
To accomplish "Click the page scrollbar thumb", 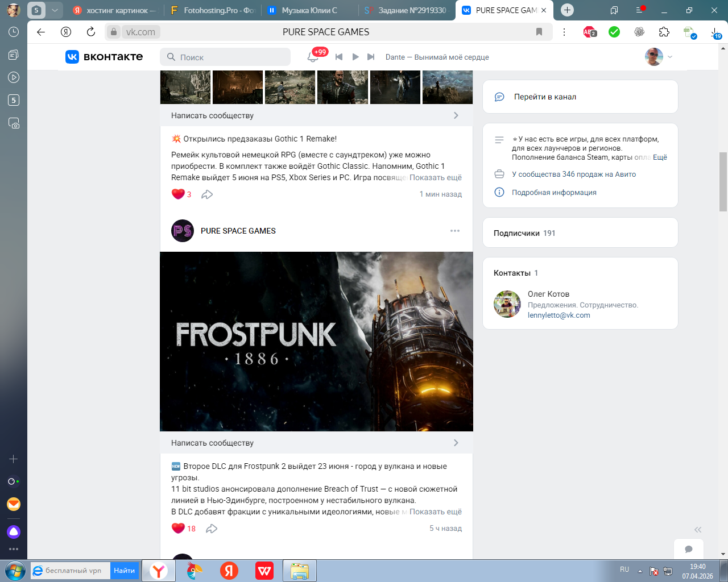I will (x=723, y=181).
